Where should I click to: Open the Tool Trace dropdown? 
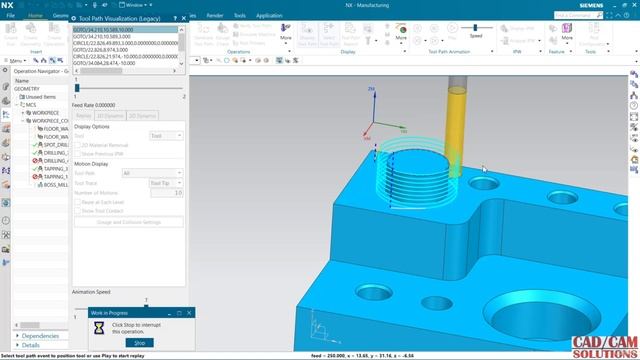pos(166,183)
